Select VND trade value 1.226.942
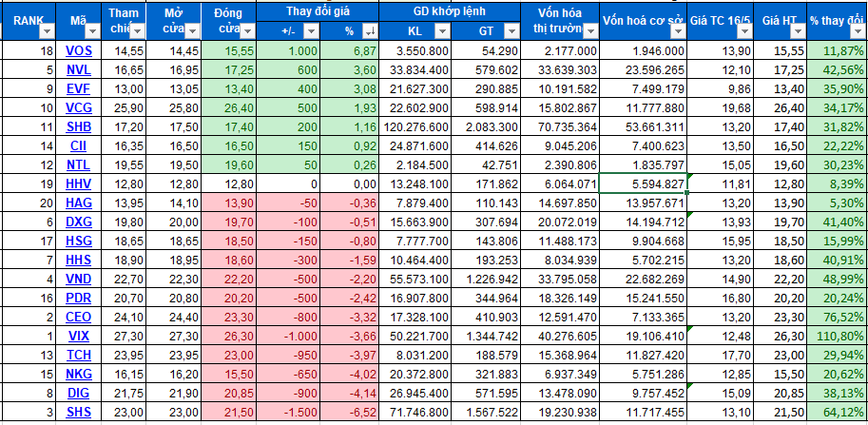The height and width of the screenshot is (425, 868). 486,279
